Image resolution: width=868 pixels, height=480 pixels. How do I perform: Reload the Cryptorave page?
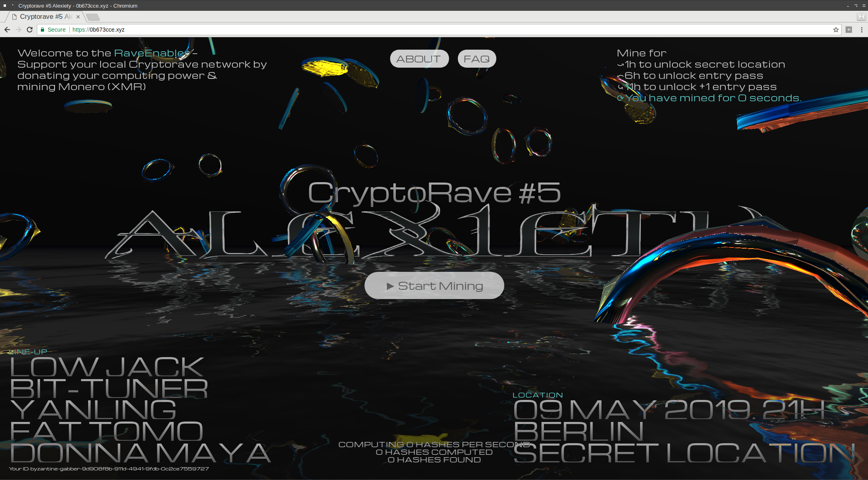pos(30,29)
